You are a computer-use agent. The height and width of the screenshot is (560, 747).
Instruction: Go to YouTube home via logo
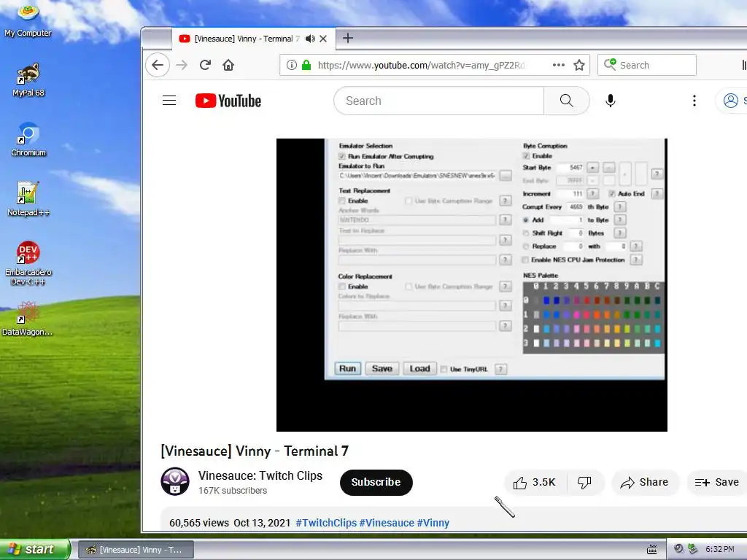(228, 101)
